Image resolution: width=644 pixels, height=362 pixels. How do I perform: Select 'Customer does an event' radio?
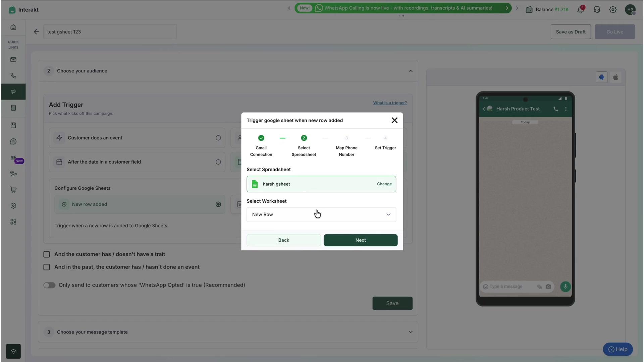click(218, 138)
